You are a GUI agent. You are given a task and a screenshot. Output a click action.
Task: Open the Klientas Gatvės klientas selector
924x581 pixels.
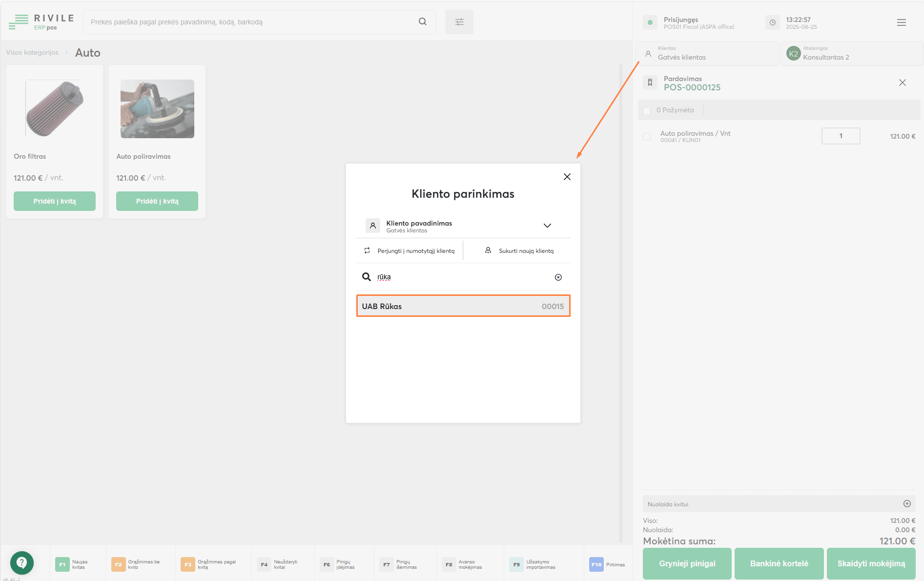coord(706,53)
